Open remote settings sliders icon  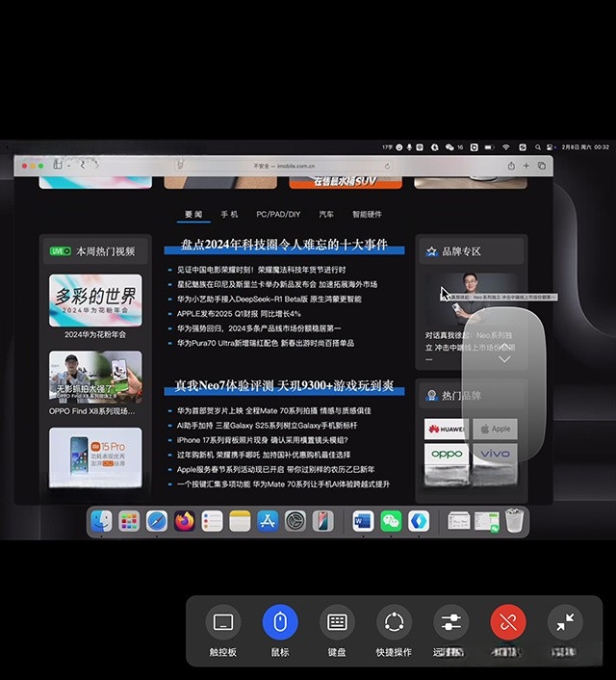point(450,622)
